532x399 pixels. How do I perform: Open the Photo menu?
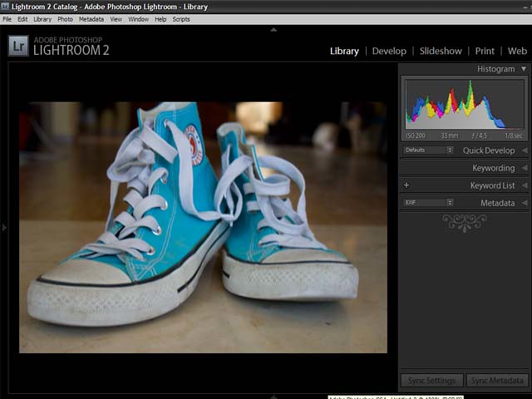pyautogui.click(x=65, y=18)
